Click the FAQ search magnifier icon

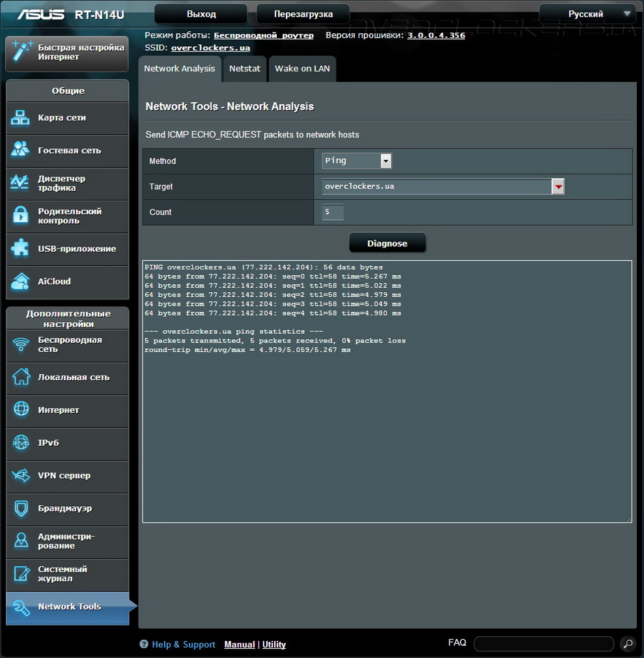click(627, 644)
